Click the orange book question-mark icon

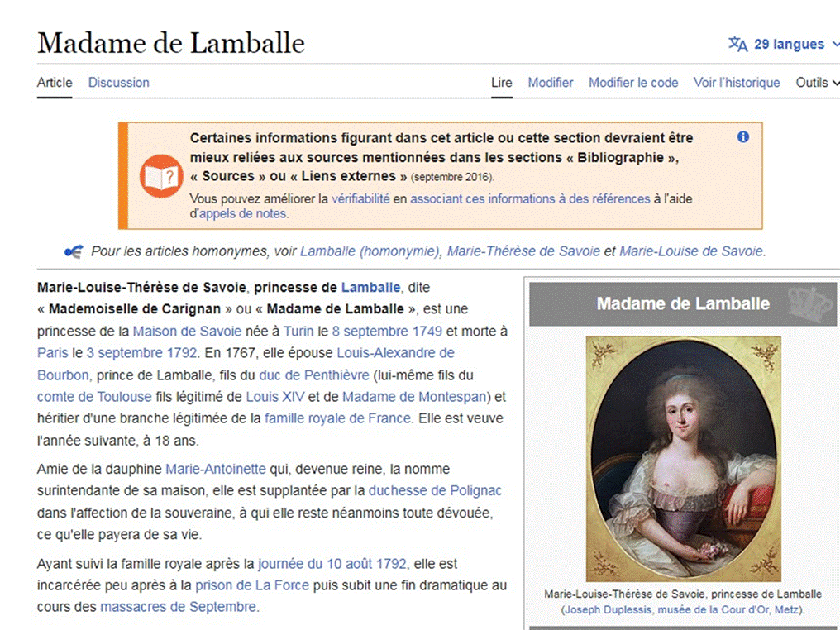click(x=161, y=176)
